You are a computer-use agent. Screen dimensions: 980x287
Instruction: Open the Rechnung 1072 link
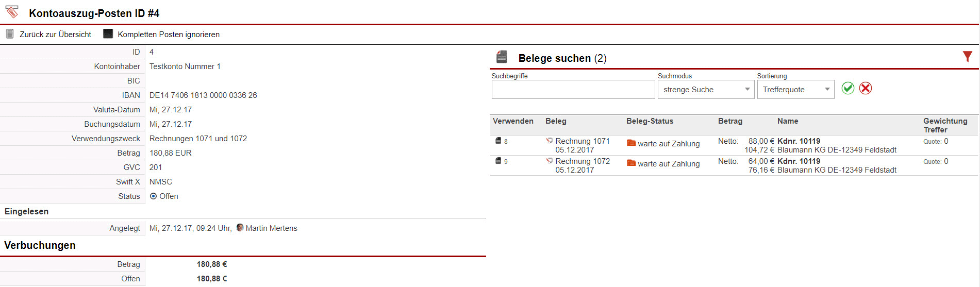point(582,161)
